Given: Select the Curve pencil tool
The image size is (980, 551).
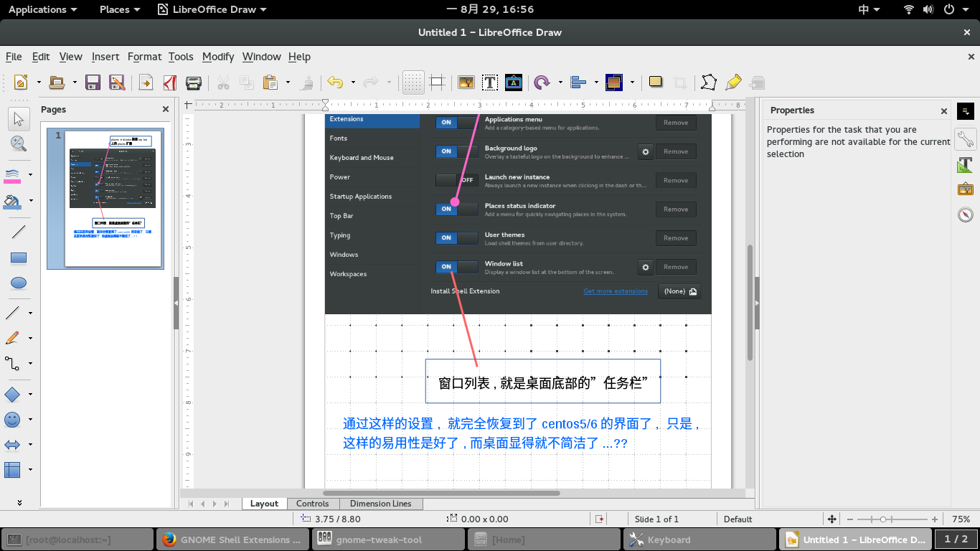Looking at the screenshot, I should pos(13,338).
